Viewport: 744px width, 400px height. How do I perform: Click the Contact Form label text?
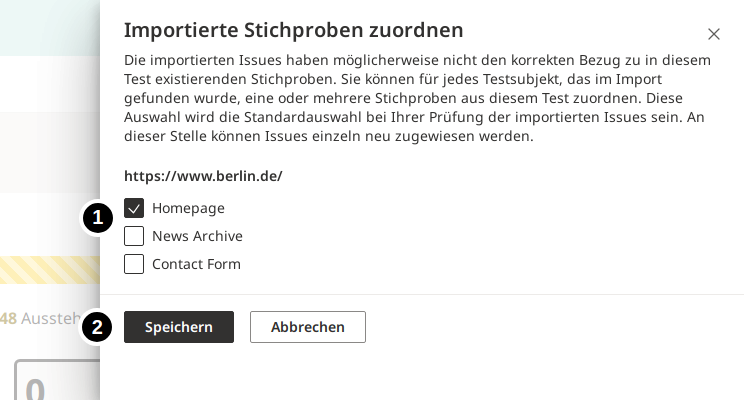[x=196, y=264]
